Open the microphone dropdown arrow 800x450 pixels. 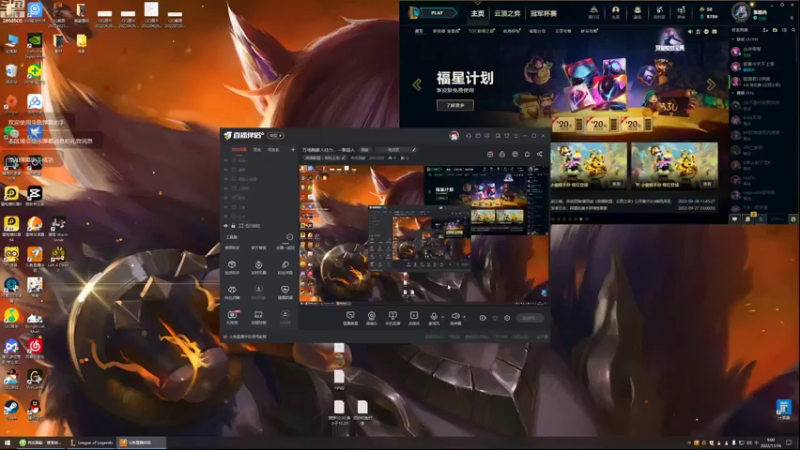click(x=443, y=317)
